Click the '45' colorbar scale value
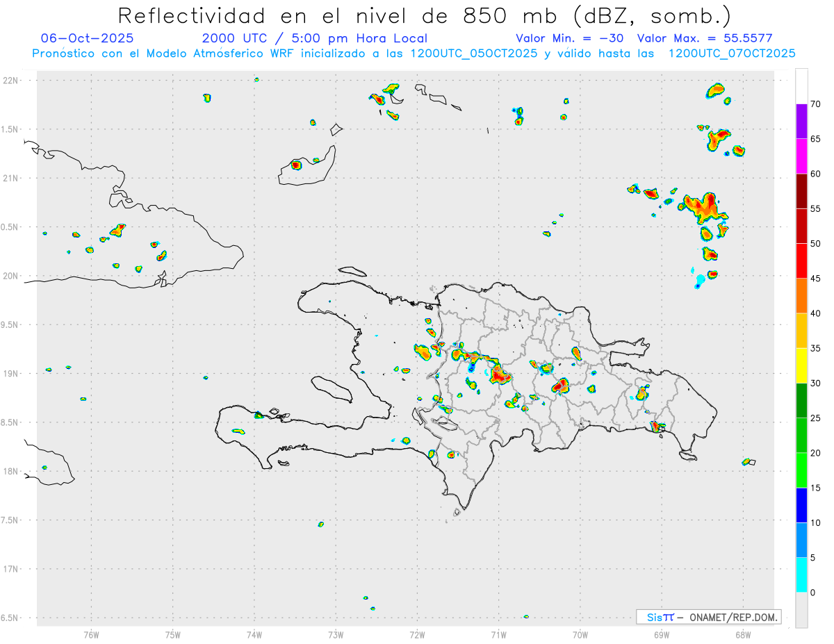 point(815,279)
